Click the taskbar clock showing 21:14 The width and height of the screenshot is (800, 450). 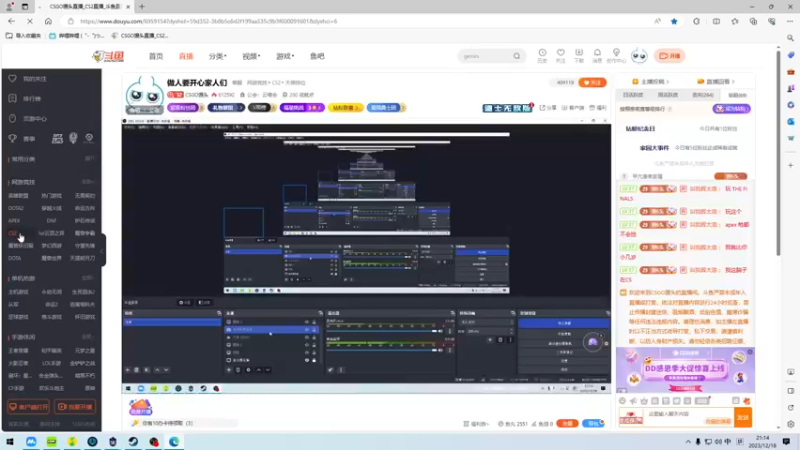(x=763, y=441)
